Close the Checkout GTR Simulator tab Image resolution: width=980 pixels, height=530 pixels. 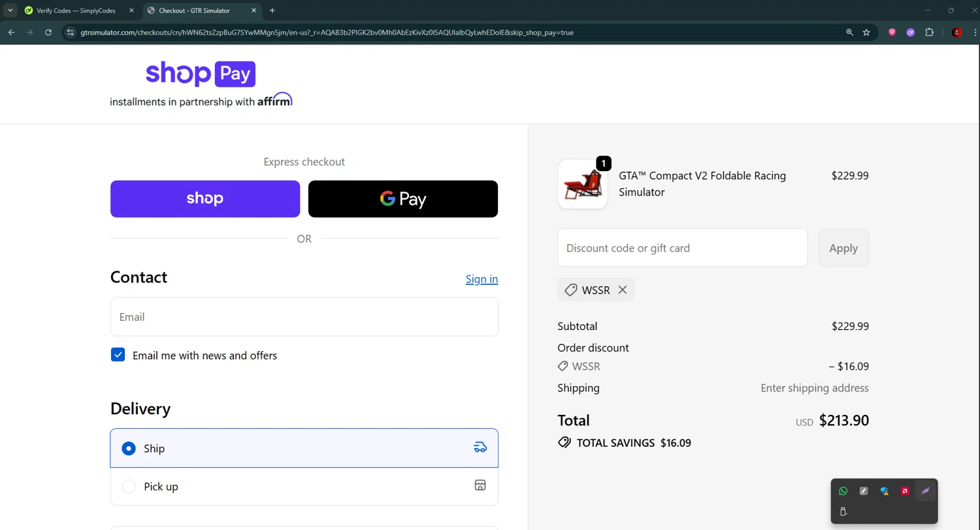(253, 10)
